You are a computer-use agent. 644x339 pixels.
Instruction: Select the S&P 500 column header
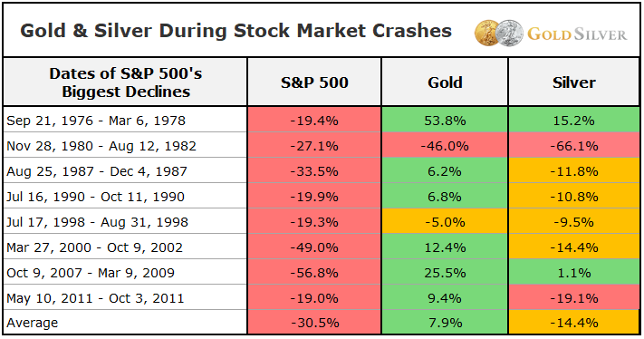pos(314,82)
